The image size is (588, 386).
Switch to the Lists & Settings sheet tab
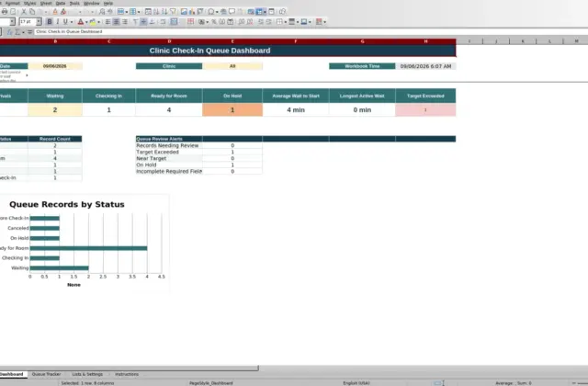(87, 374)
